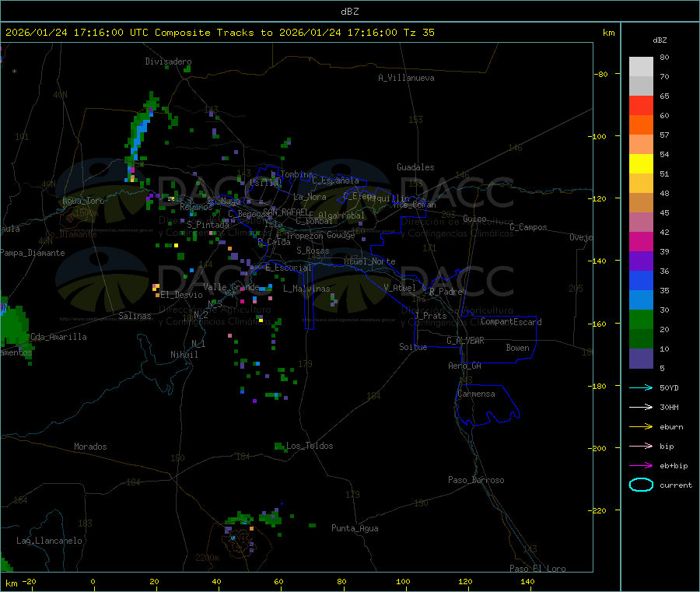Image resolution: width=700 pixels, height=592 pixels.
Task: Click the pink bip arrow in legend
Action: coord(641,446)
